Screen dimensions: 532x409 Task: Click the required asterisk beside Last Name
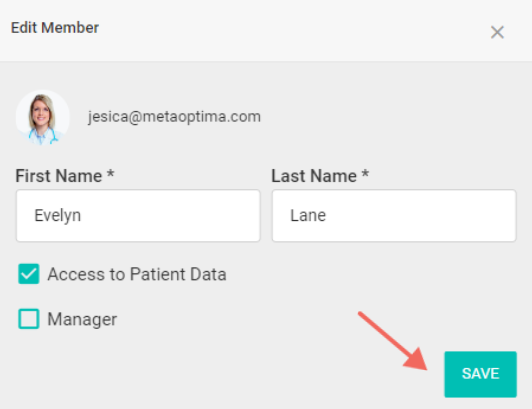[x=365, y=173]
